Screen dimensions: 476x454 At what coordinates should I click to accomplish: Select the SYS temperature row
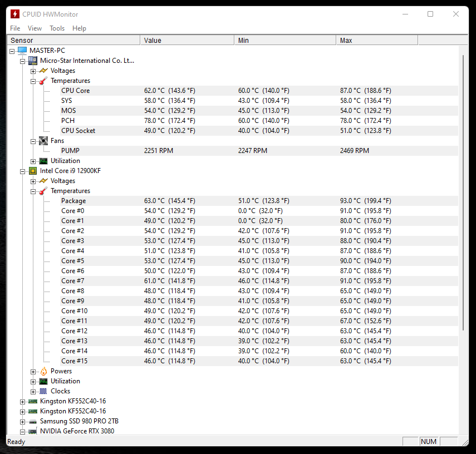pyautogui.click(x=259, y=101)
